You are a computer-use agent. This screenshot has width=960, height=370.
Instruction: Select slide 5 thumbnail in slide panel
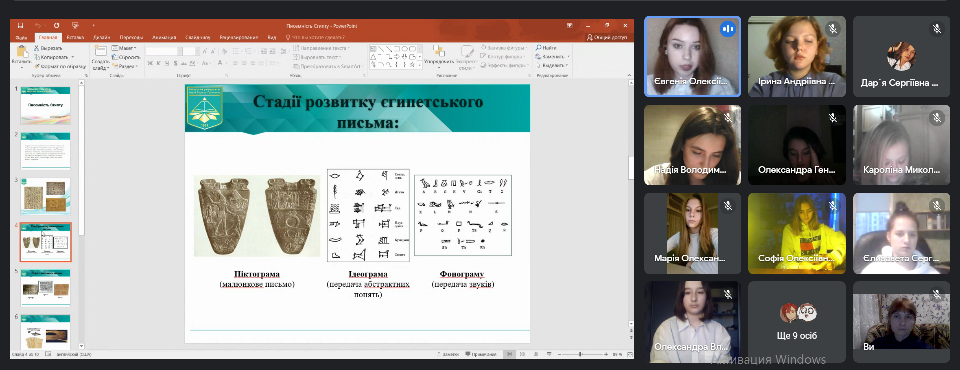pos(46,288)
